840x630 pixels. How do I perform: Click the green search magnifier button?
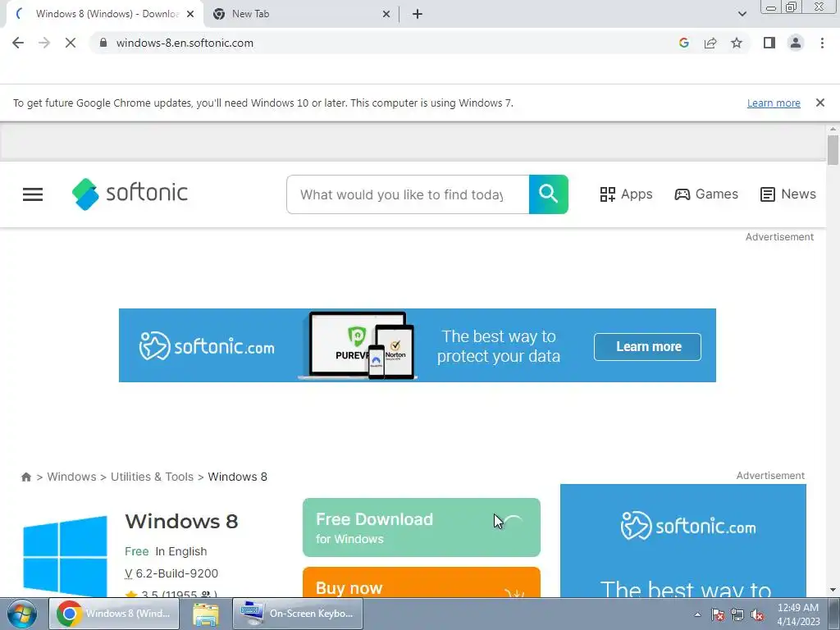[549, 194]
